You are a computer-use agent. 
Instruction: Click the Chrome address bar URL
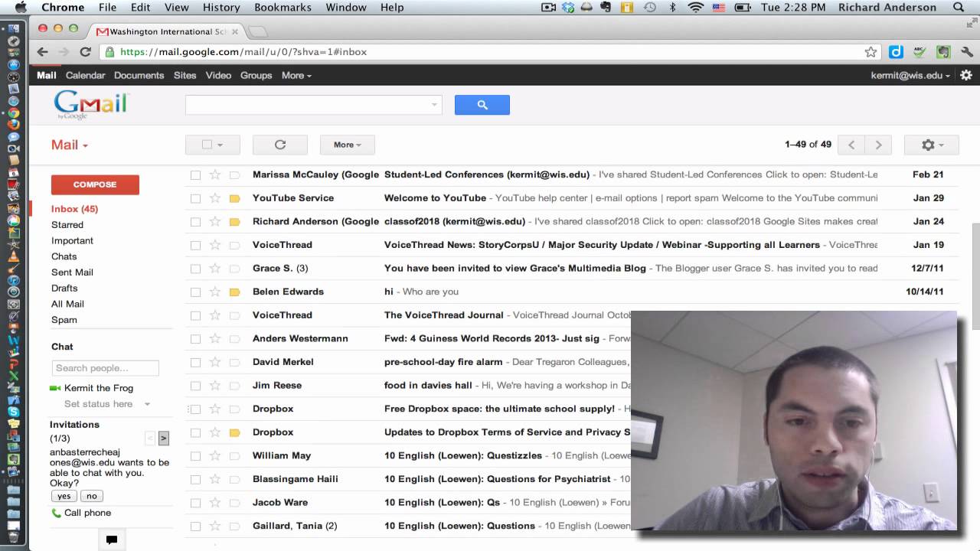(x=243, y=52)
